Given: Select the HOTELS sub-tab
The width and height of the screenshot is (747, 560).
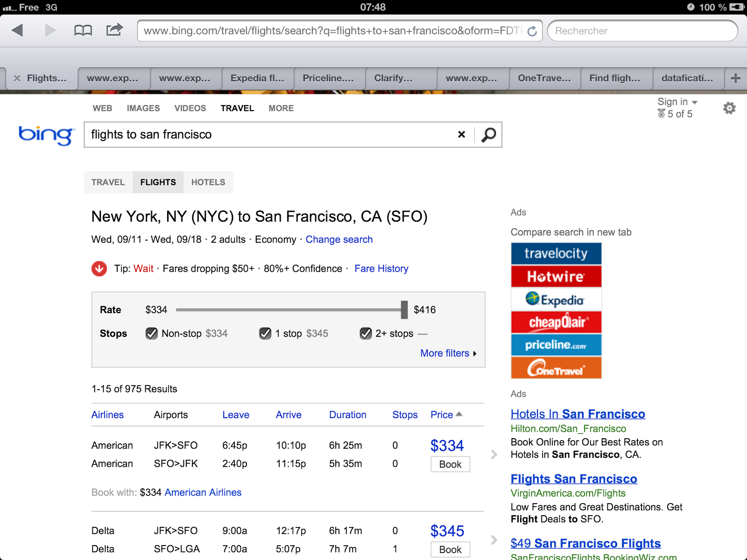Looking at the screenshot, I should coord(208,182).
